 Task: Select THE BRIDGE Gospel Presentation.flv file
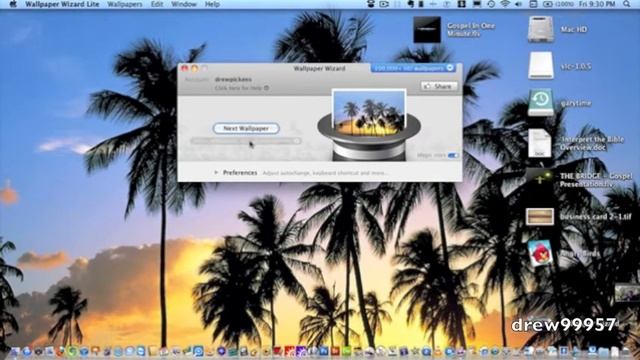point(540,179)
